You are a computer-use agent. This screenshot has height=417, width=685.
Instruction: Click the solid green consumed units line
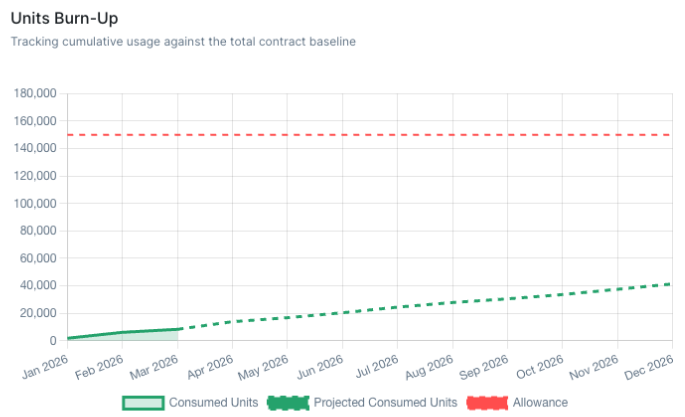click(122, 332)
